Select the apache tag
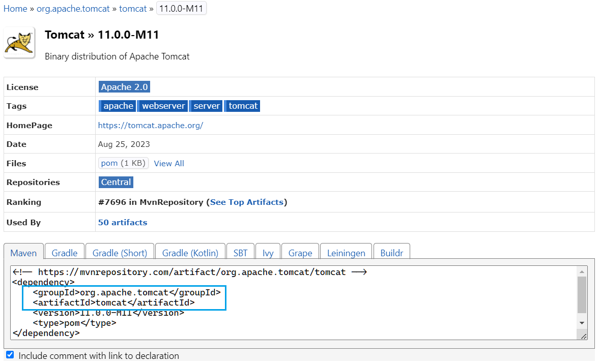Viewport: 600px width, 364px height. [x=118, y=106]
